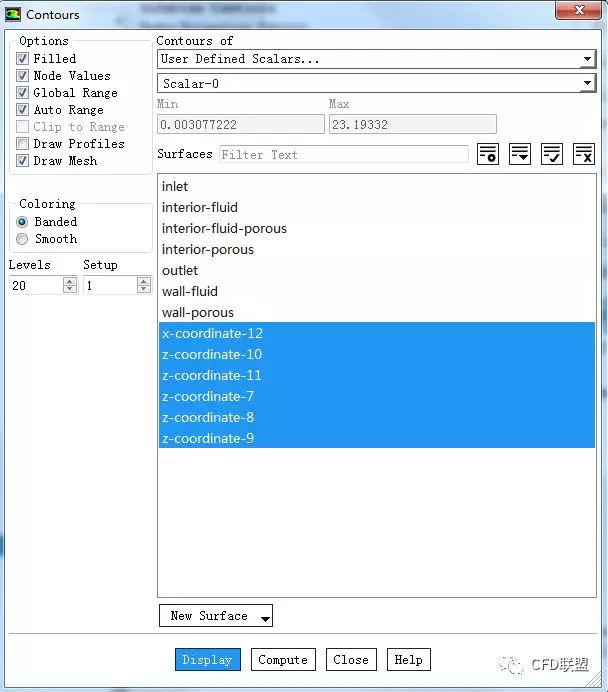Increase Levels with the up arrow

70,281
